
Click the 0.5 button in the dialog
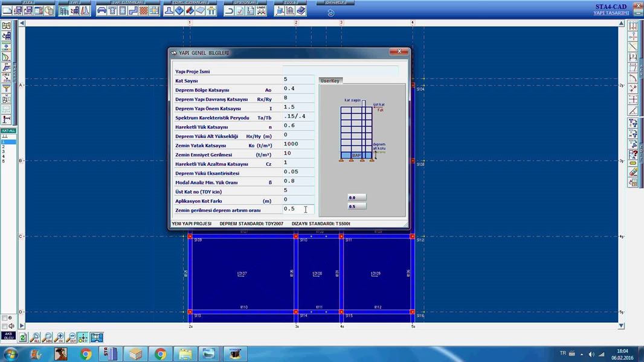coord(356,206)
